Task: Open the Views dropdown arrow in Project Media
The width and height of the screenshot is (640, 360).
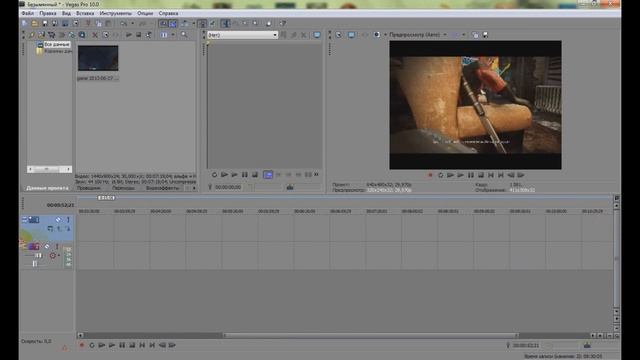Action: (x=173, y=35)
